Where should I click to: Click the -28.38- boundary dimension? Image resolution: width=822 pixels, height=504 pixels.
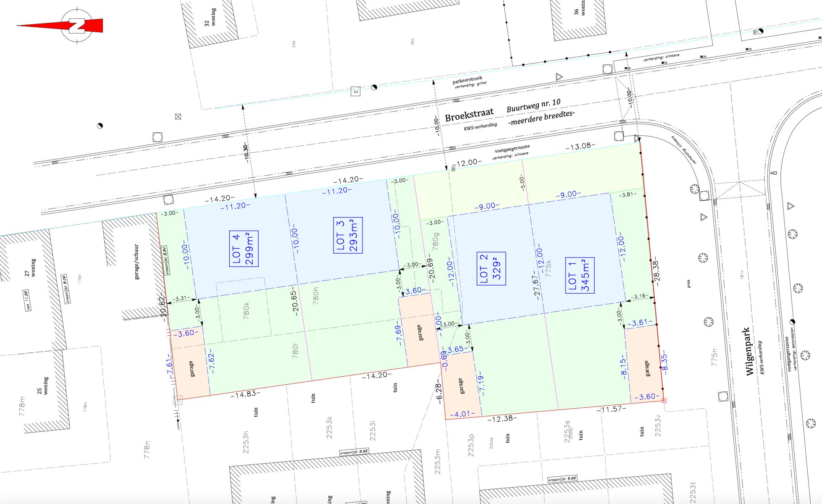(657, 271)
